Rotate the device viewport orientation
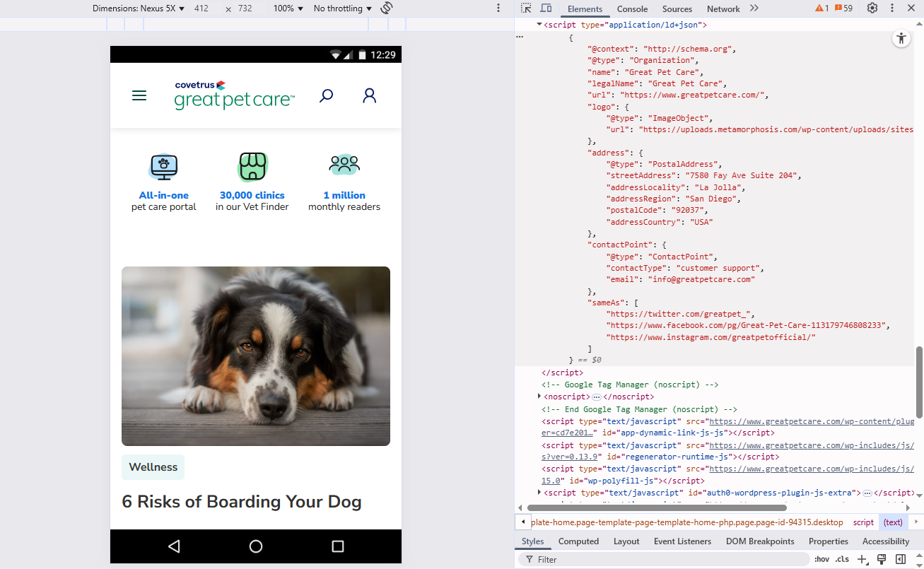Screen dimensions: 924x569 pyautogui.click(x=387, y=8)
